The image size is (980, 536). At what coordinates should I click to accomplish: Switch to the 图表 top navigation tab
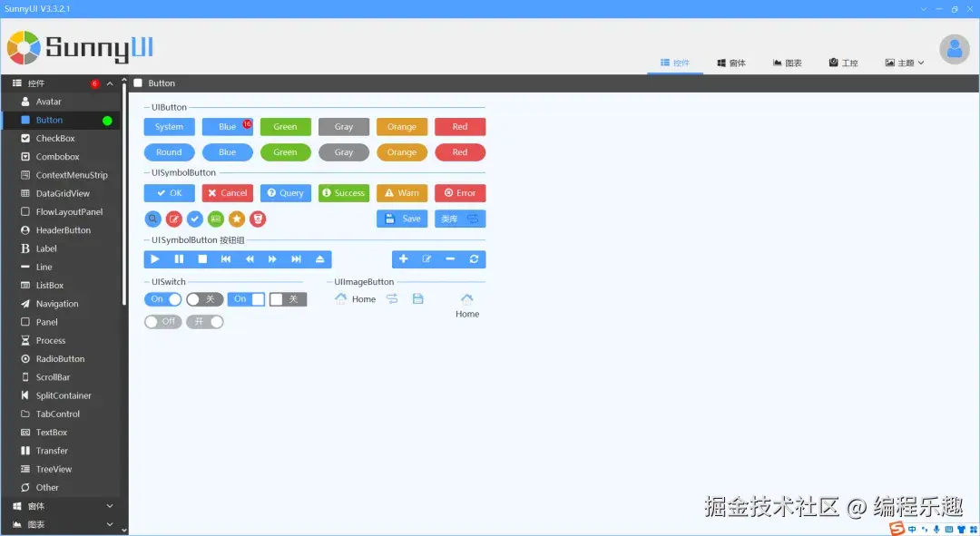(x=788, y=63)
